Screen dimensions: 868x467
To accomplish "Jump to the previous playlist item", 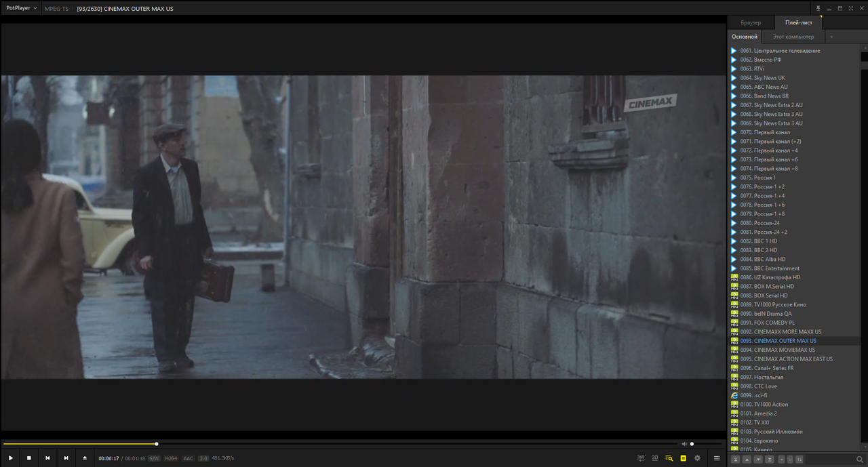I will coord(47,458).
